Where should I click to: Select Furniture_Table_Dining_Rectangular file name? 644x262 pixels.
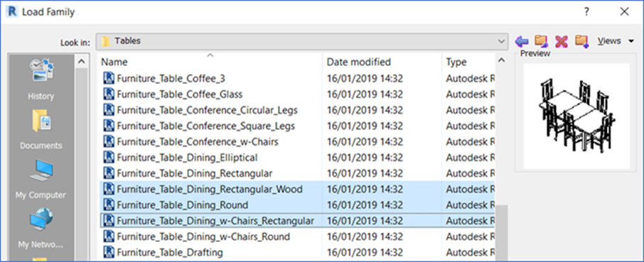[194, 173]
